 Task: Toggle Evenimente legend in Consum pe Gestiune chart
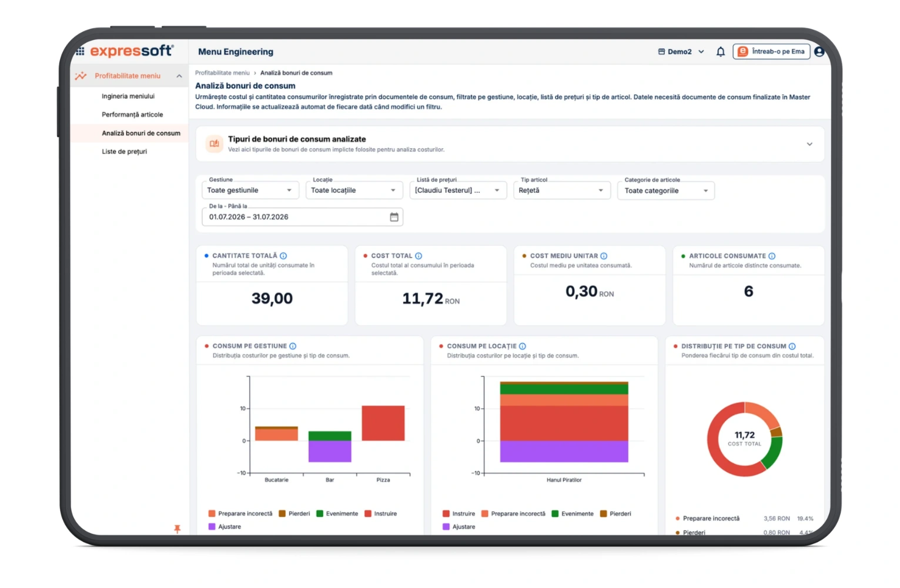(337, 514)
